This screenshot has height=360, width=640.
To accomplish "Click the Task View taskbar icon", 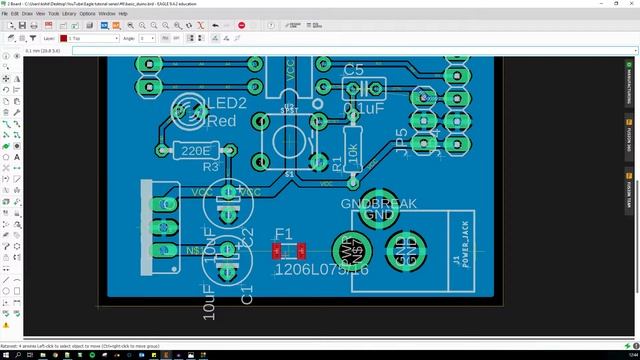I will [x=30, y=355].
